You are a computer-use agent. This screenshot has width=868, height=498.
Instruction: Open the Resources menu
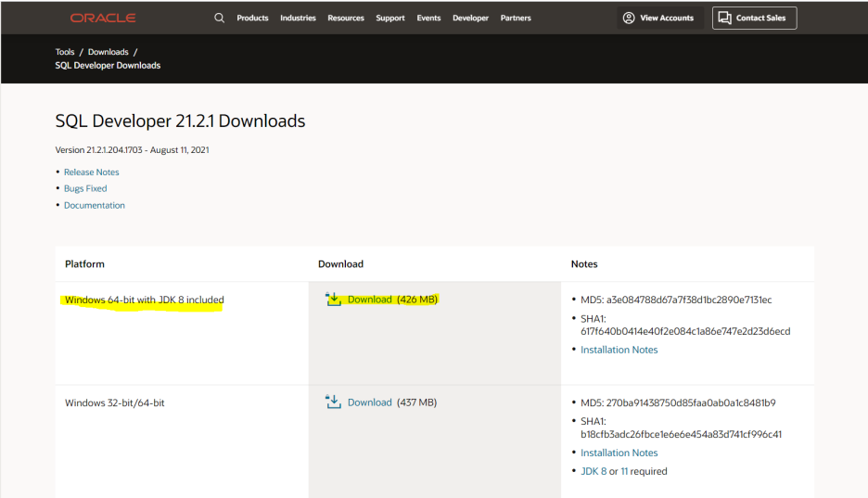tap(346, 18)
